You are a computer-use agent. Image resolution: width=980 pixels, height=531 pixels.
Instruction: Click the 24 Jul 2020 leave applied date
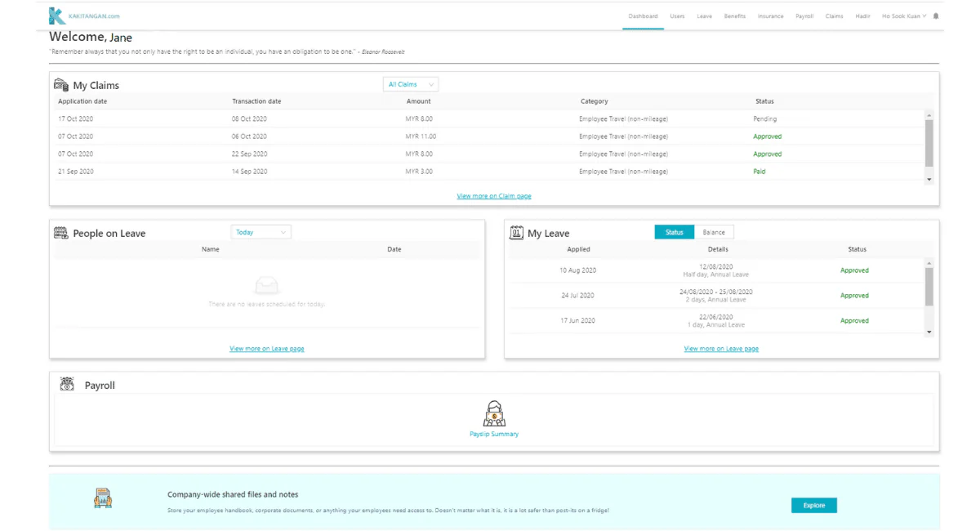tap(577, 296)
